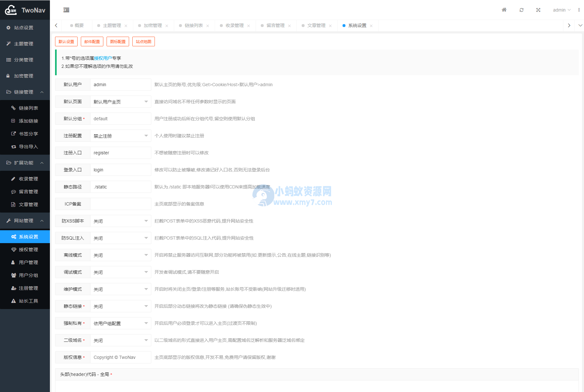
Task: Switch to the 主题管理 tab
Action: [x=112, y=25]
